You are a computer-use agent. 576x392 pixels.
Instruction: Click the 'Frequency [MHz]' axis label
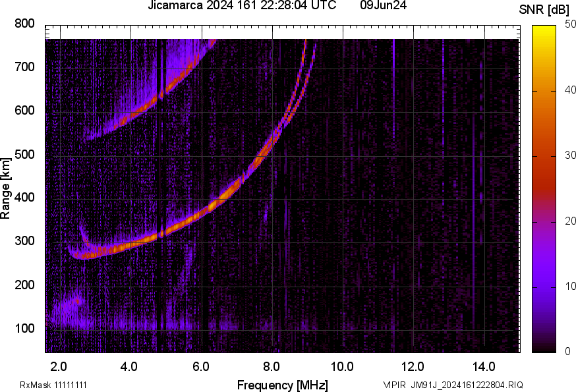pyautogui.click(x=283, y=385)
